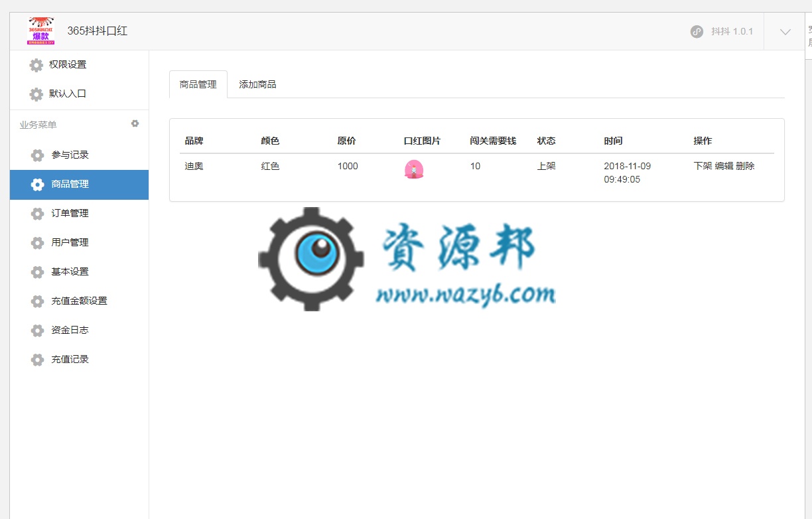Viewport: 812px width, 519px height.
Task: Click the original price value 1000
Action: point(348,166)
